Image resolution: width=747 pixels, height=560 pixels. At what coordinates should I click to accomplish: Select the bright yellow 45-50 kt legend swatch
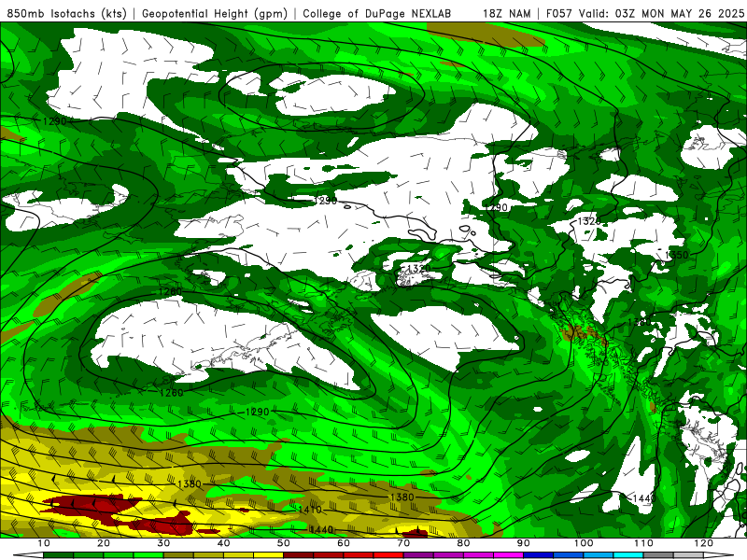(x=268, y=555)
